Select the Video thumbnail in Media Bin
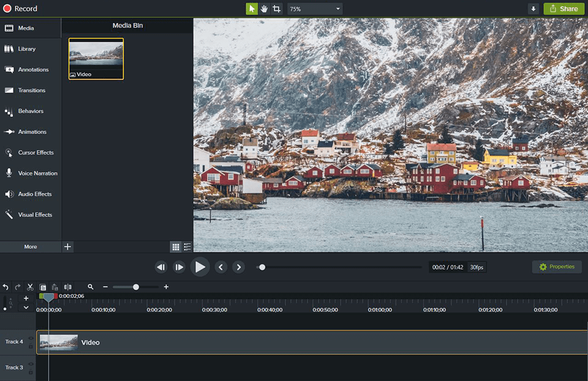This screenshot has width=588, height=381. [96, 59]
